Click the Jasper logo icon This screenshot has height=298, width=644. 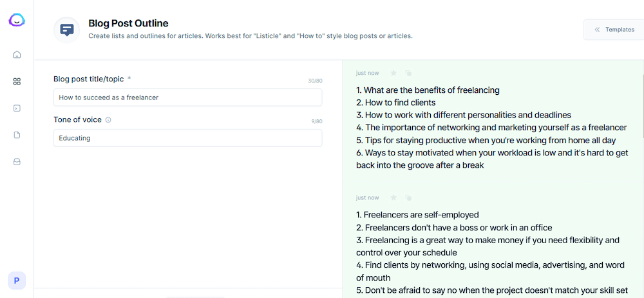click(x=17, y=20)
